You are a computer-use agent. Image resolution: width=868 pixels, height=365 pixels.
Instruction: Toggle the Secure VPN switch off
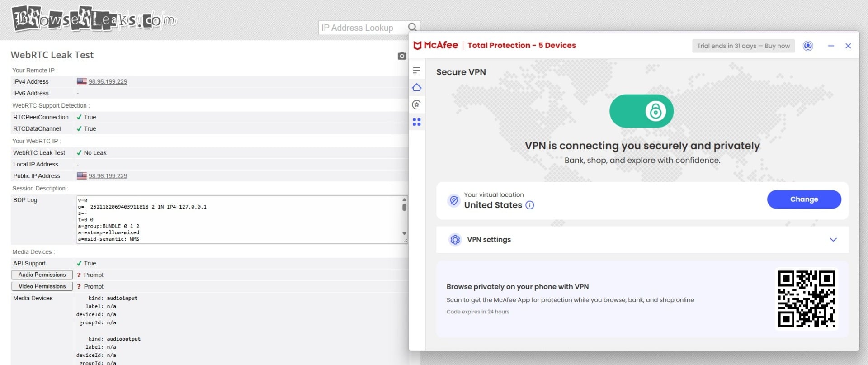641,111
